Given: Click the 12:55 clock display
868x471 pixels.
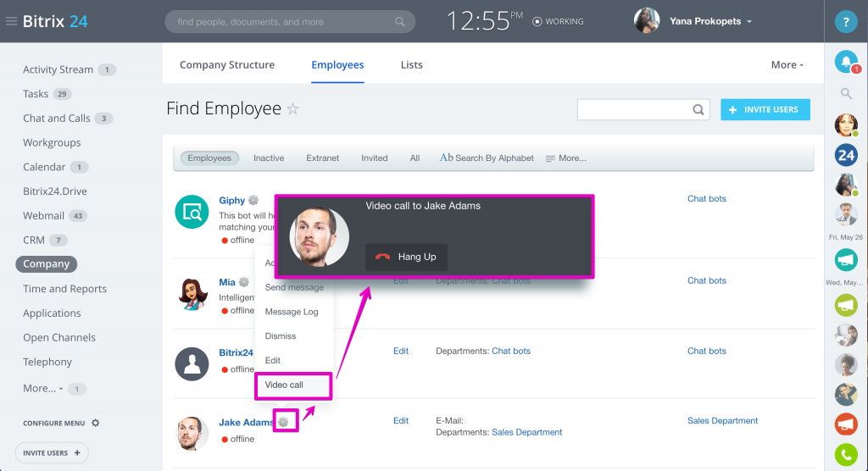Looking at the screenshot, I should pyautogui.click(x=484, y=21).
